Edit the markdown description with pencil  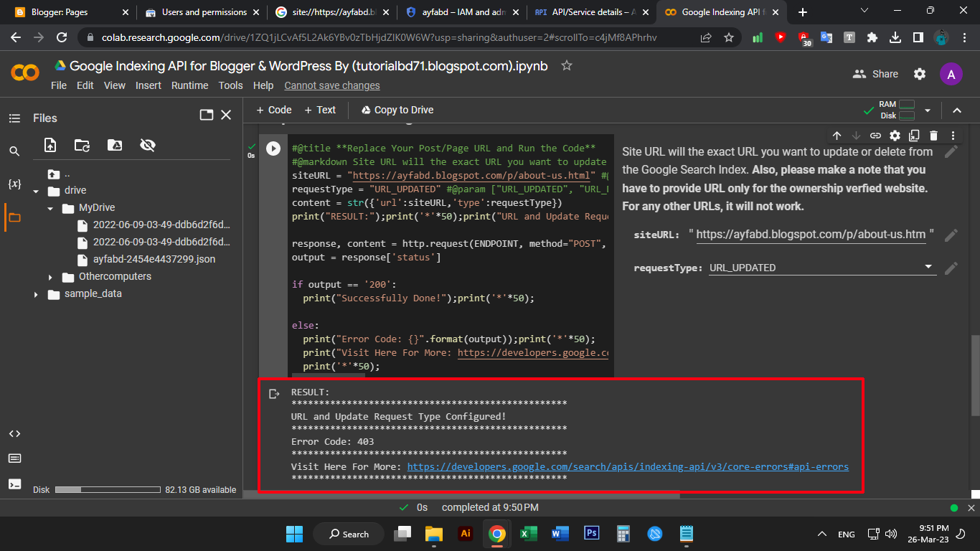pos(951,152)
